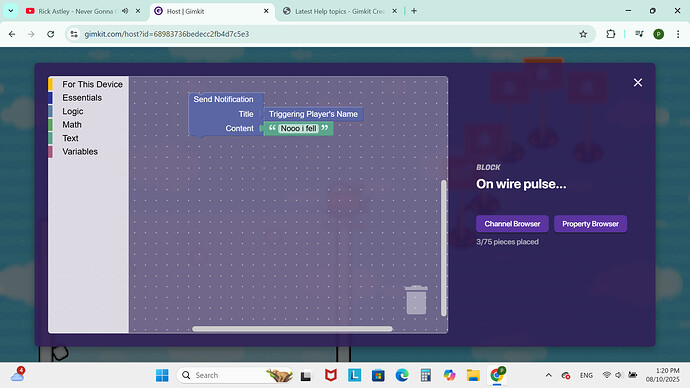Open the Logic block category
This screenshot has height=388, width=690.
click(73, 111)
